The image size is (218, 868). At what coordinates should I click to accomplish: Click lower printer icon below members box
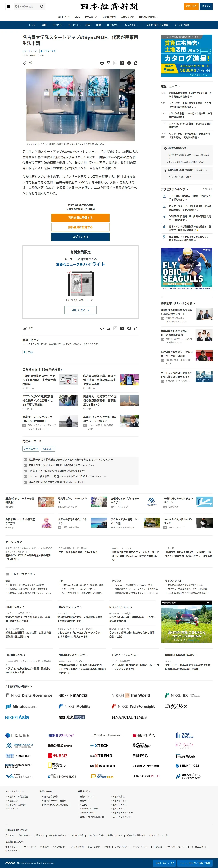102,329
